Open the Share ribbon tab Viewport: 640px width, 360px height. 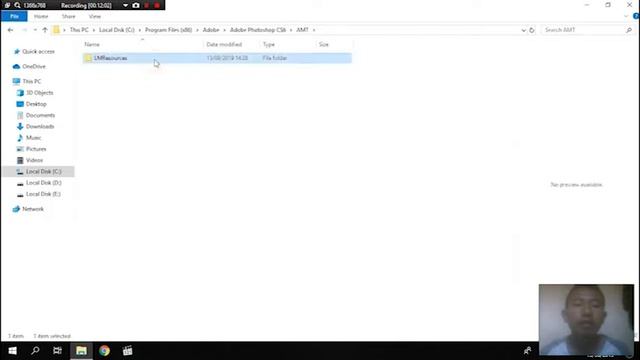69,16
